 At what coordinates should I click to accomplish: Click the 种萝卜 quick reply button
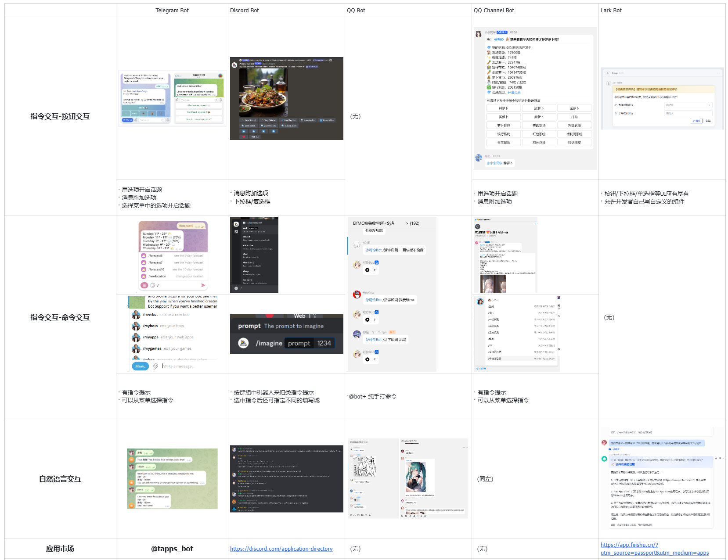pos(504,108)
